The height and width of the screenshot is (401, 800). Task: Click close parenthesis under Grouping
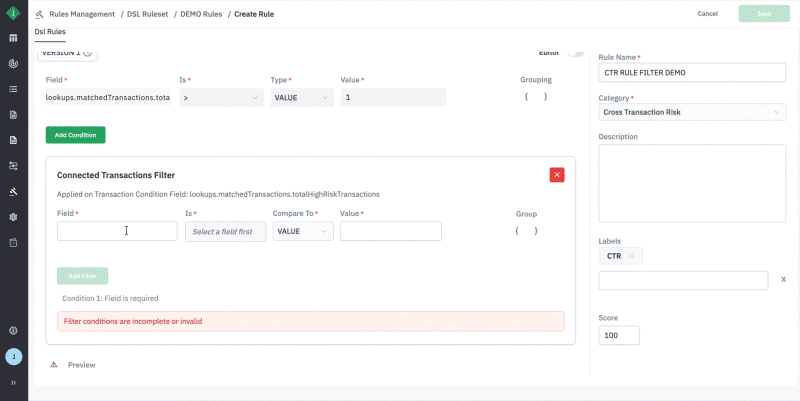(545, 96)
